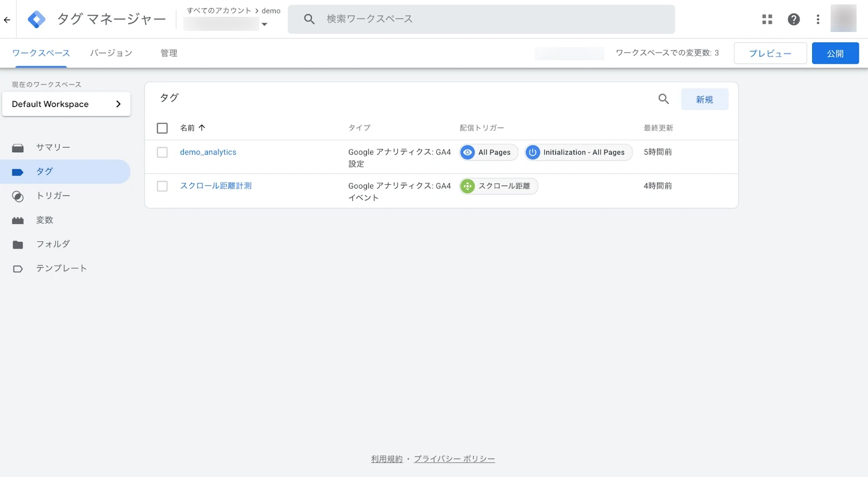Click the プレビュー button
This screenshot has width=868, height=477.
(770, 53)
